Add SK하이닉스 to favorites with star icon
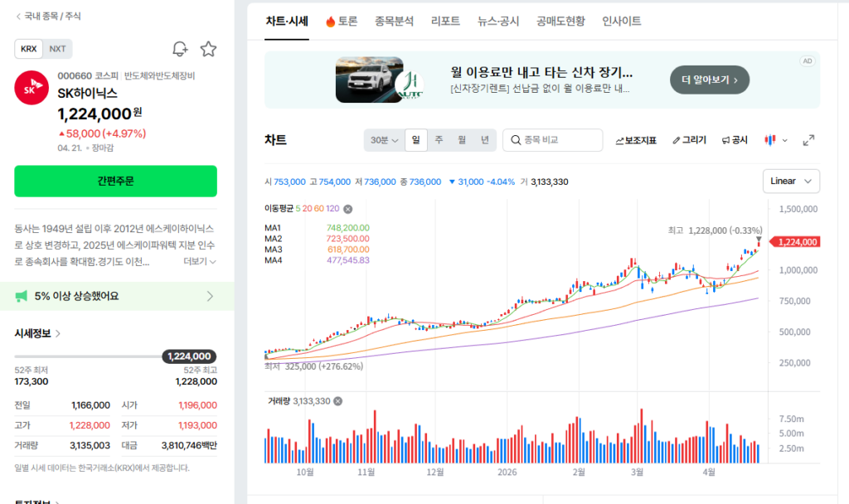 point(208,49)
